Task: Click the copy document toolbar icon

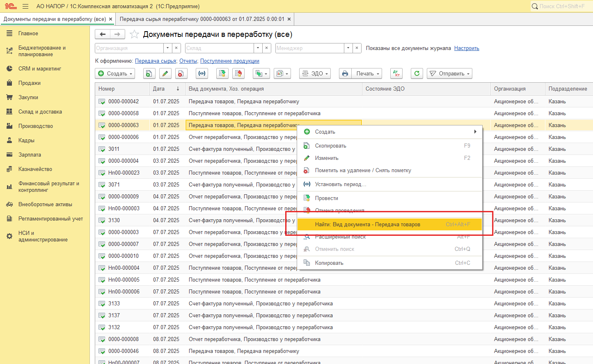Action: [149, 74]
